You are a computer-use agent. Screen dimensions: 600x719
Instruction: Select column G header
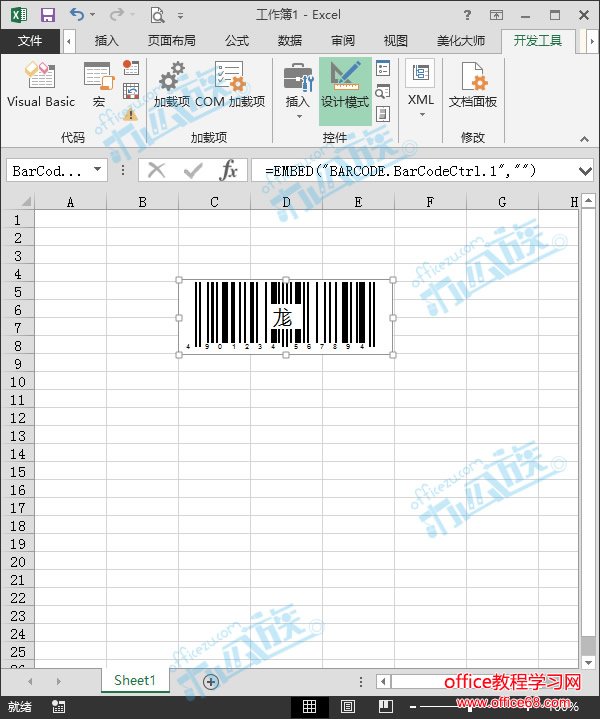502,202
